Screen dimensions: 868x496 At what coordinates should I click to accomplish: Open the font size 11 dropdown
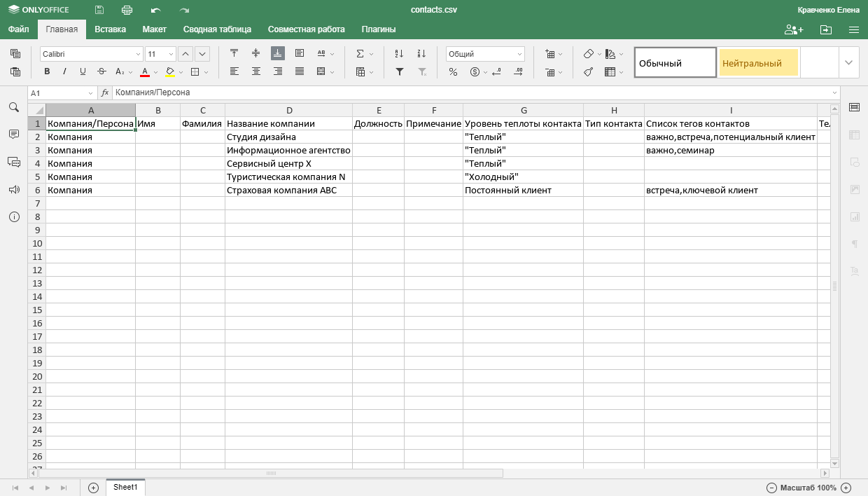pyautogui.click(x=171, y=54)
